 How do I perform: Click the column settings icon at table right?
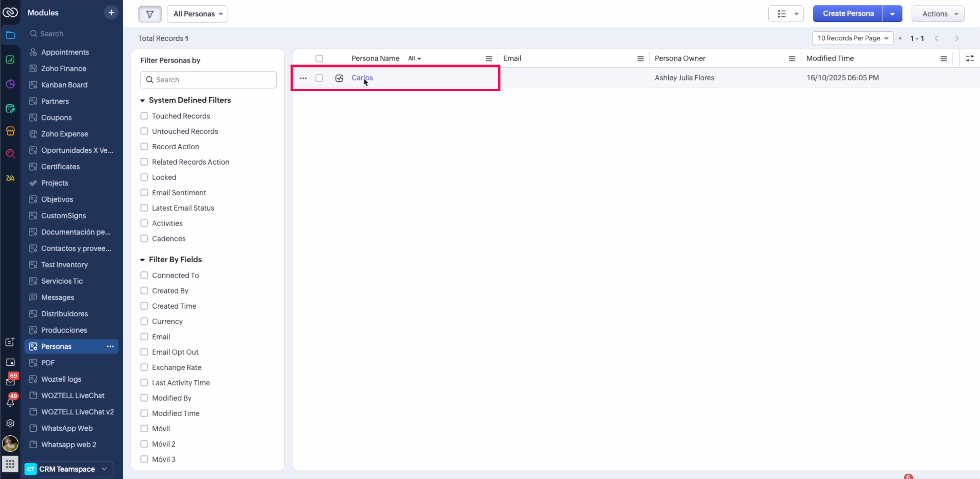click(970, 58)
